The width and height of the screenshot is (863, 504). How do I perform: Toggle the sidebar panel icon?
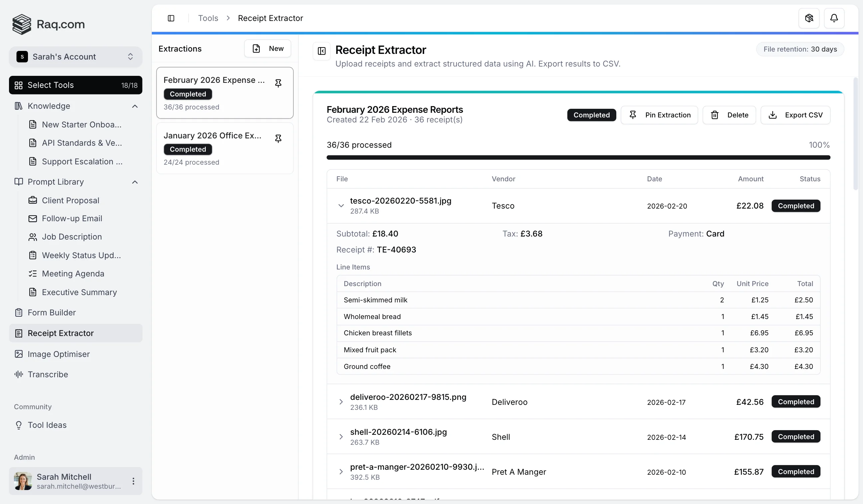[x=171, y=18]
